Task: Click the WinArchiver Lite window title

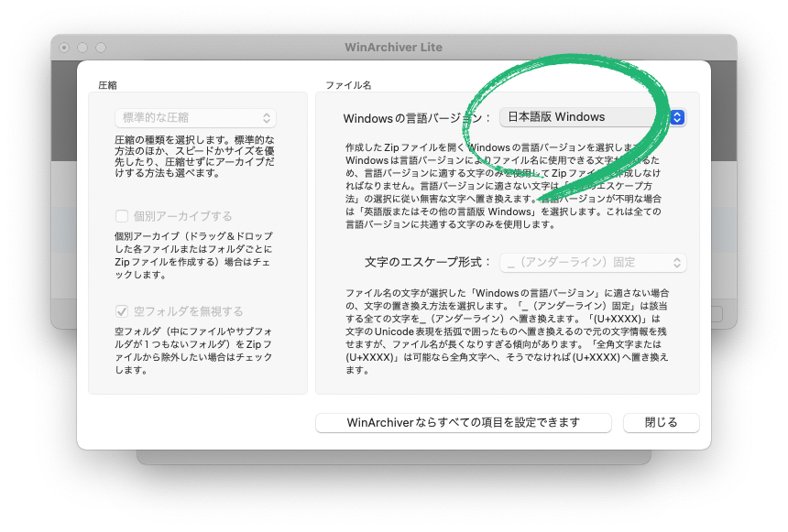Action: tap(393, 48)
